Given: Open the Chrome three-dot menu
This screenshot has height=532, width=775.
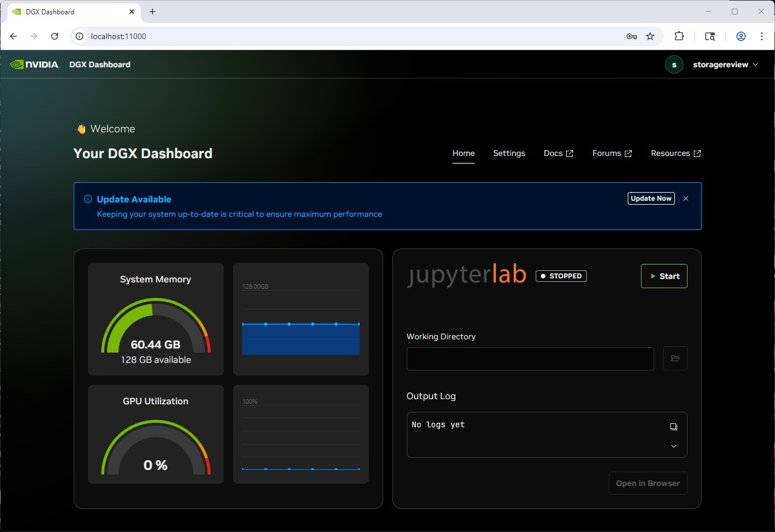Looking at the screenshot, I should pos(761,36).
